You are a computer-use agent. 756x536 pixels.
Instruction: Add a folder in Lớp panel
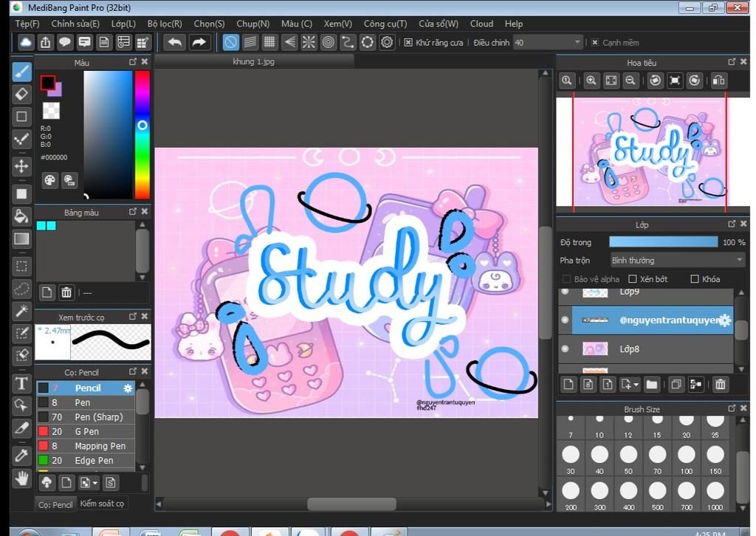pos(651,384)
